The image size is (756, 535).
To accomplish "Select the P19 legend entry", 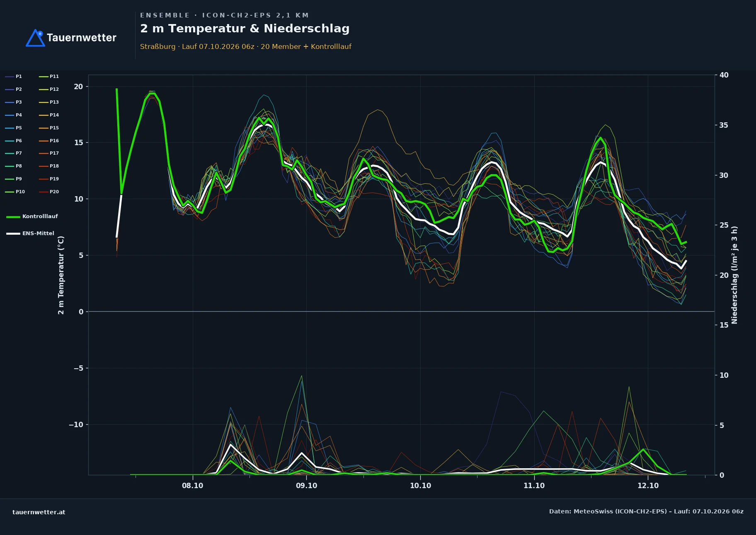I will (x=49, y=179).
